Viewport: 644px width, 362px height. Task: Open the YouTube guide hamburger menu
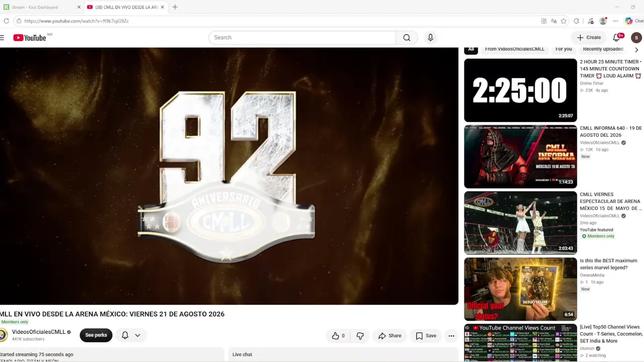(2, 38)
